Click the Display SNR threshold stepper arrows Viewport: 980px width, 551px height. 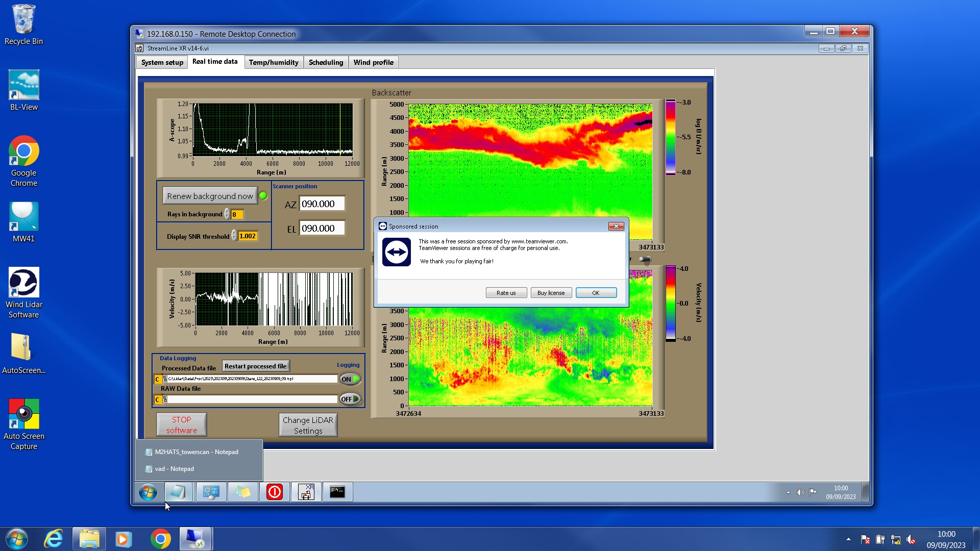pyautogui.click(x=234, y=236)
